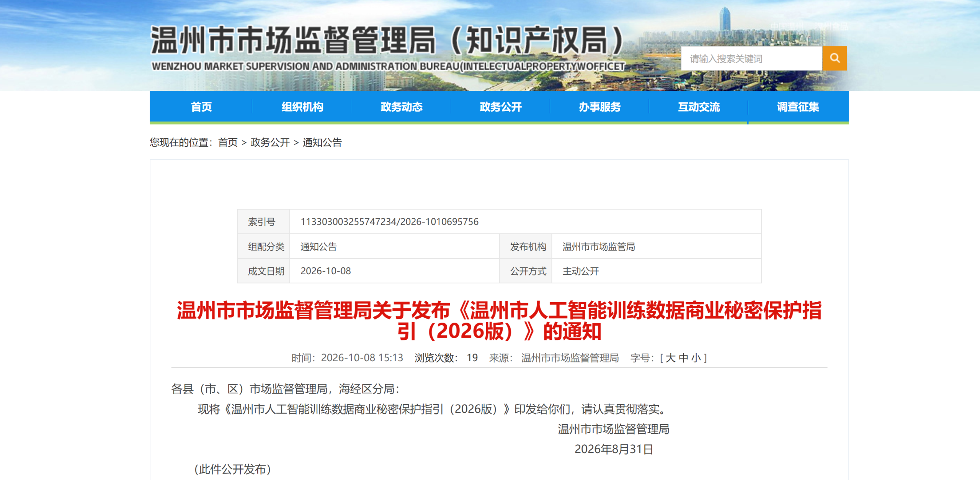Select 政务公开 in the blue navigation bar
Image resolution: width=980 pixels, height=480 pixels.
tap(500, 107)
